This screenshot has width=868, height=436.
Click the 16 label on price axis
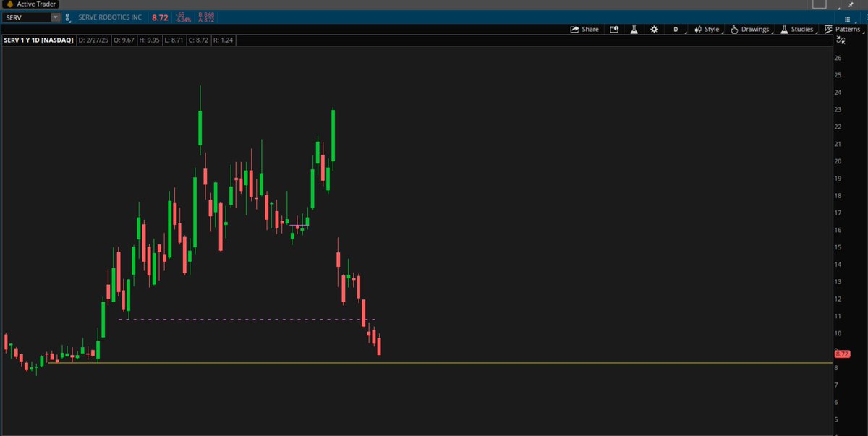point(838,230)
